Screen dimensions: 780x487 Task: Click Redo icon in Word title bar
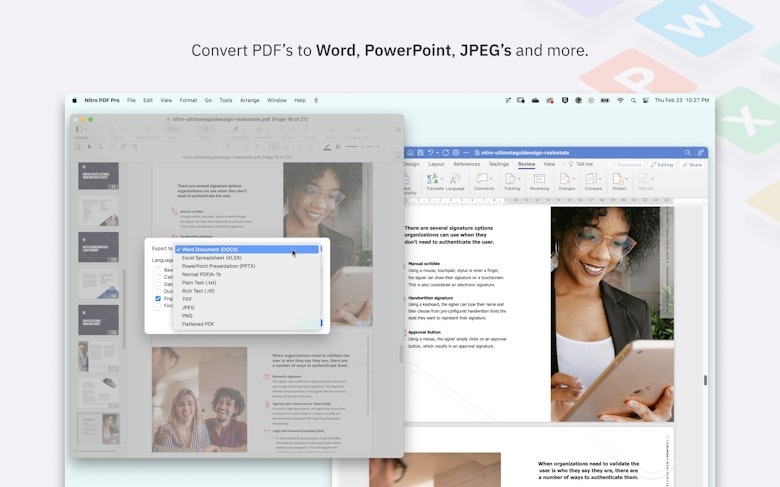[446, 153]
